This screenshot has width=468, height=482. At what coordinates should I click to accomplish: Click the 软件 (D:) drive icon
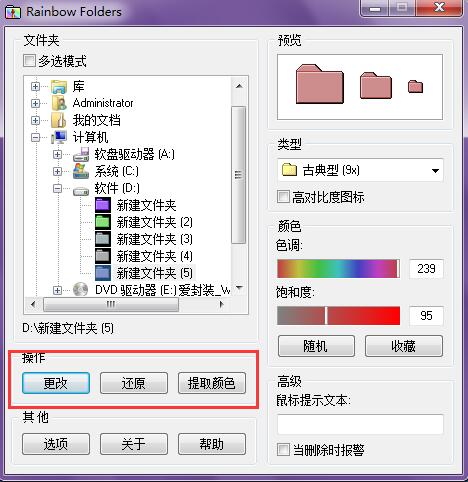(81, 191)
